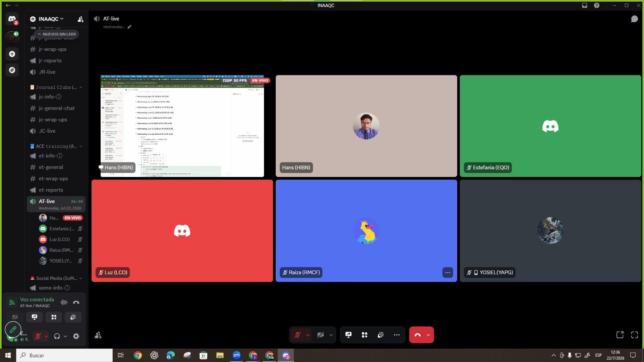
Task: Enter full screen mode for the call
Action: [x=635, y=335]
